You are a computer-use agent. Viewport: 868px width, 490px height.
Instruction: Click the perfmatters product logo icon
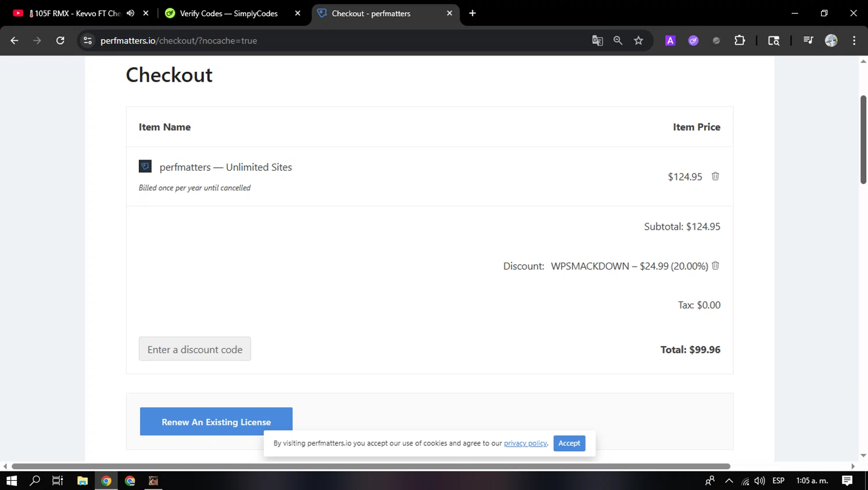145,167
